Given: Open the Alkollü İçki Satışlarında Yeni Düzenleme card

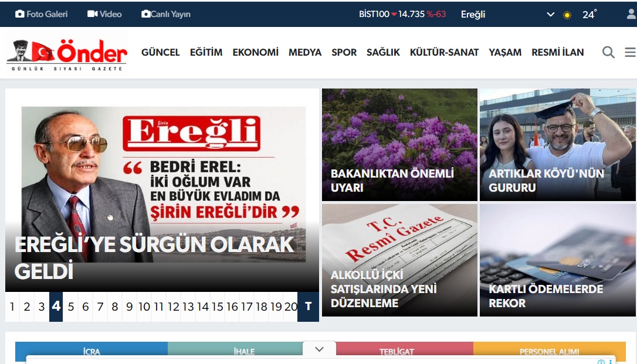Looking at the screenshot, I should 399,260.
